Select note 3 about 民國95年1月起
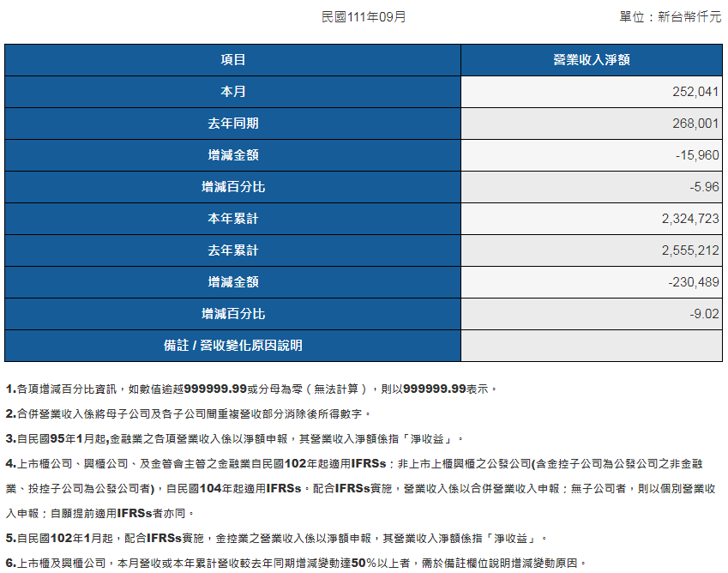The width and height of the screenshot is (728, 573). [234, 439]
